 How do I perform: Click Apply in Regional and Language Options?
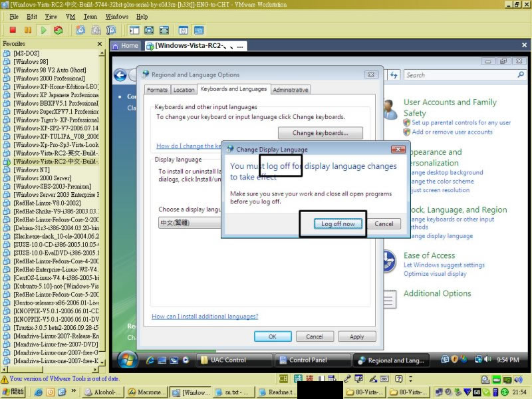(356, 336)
